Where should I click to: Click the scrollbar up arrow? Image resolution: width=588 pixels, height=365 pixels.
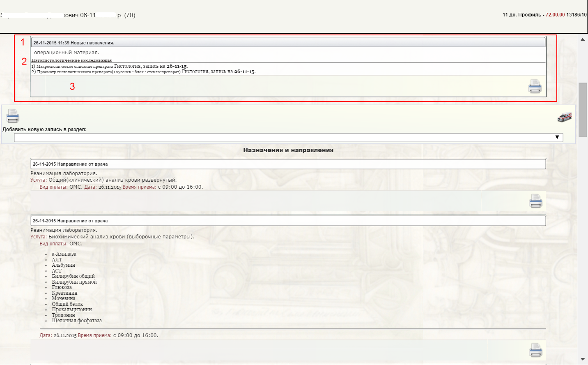point(583,39)
